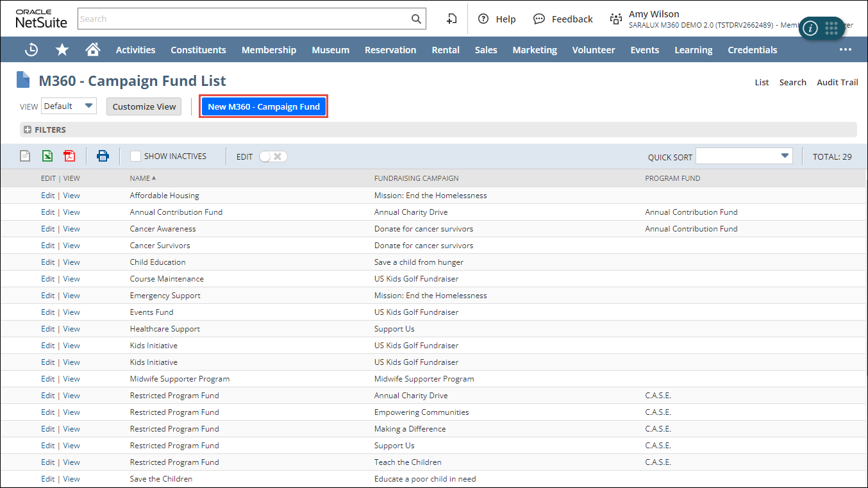Open the View dropdown set to Default

[x=69, y=106]
